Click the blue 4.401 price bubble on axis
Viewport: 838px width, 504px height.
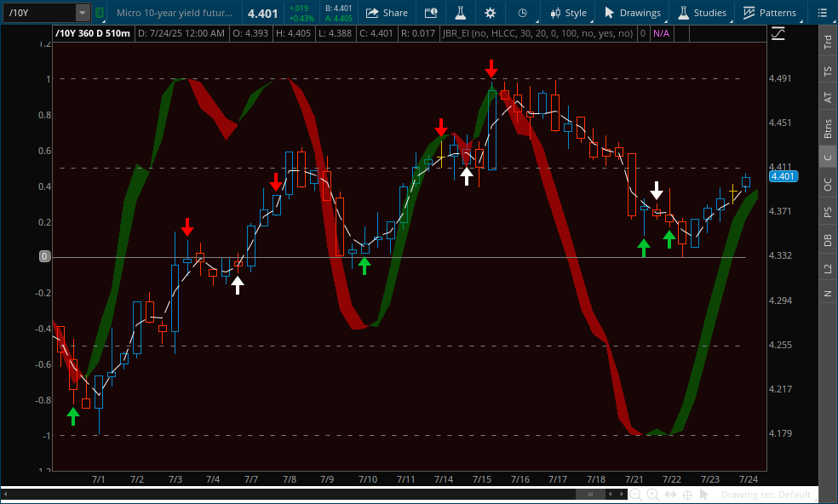pyautogui.click(x=783, y=176)
